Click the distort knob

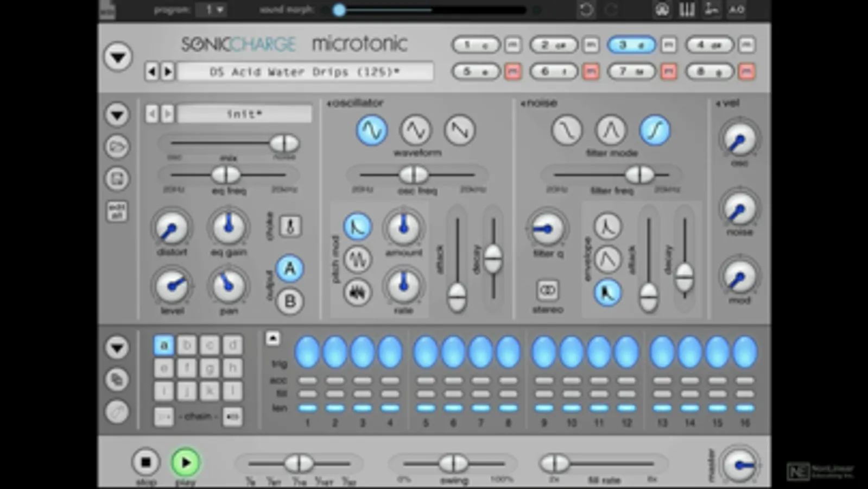click(172, 228)
